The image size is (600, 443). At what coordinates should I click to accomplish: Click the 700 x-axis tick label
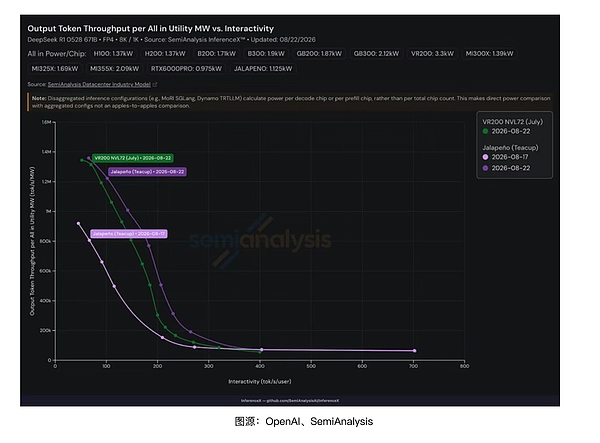tap(413, 366)
